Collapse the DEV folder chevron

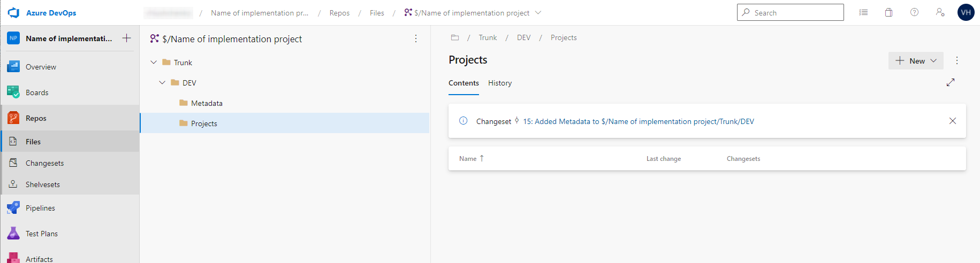tap(162, 83)
